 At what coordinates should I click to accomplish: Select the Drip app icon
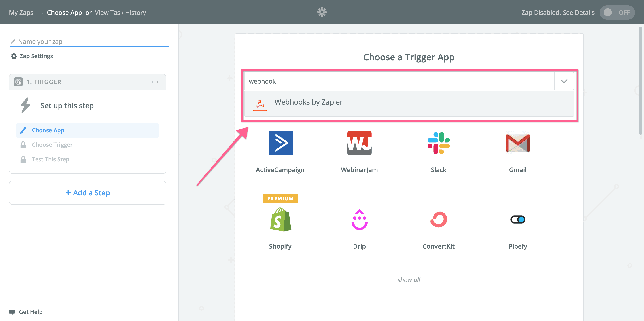pyautogui.click(x=359, y=220)
